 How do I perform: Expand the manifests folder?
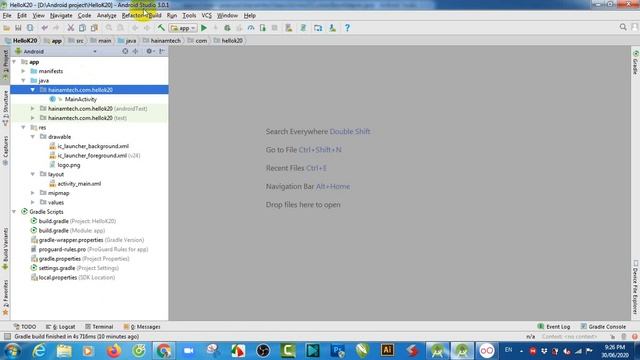point(24,71)
